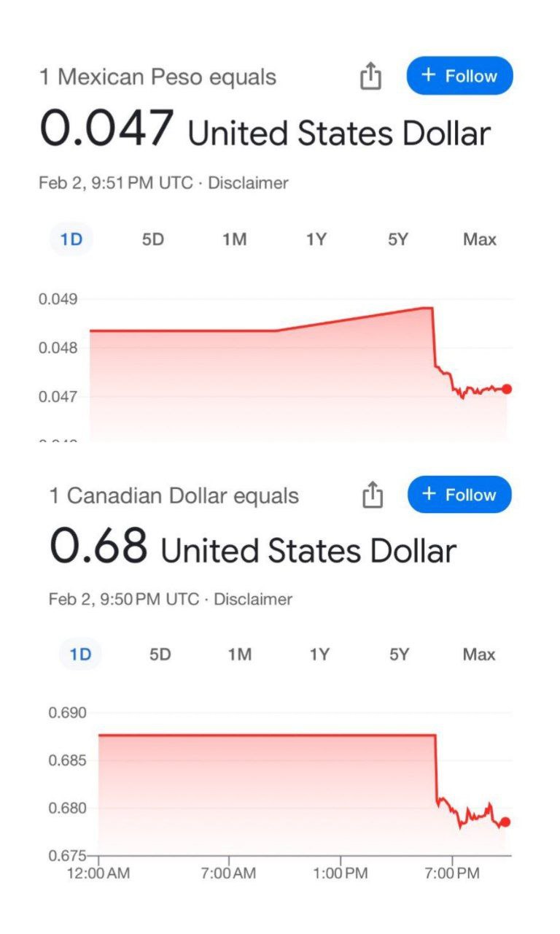View Max range for Mexican Peso chart
Image resolution: width=560 pixels, height=934 pixels.
(479, 239)
